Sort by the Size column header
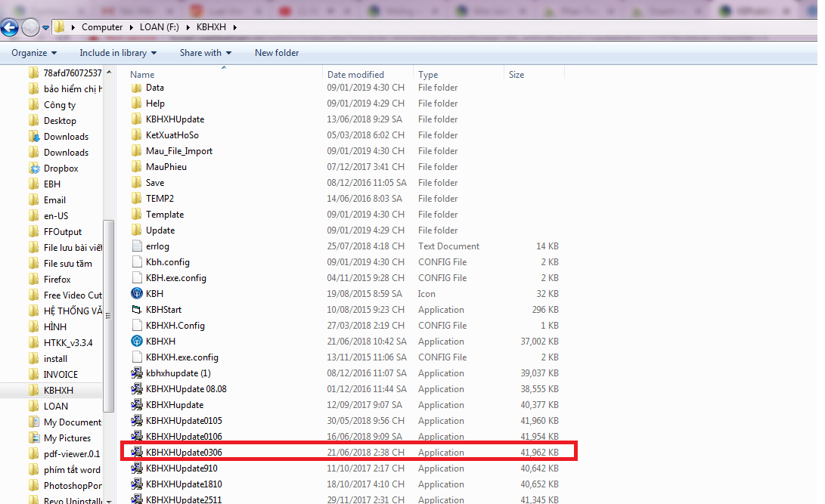 pyautogui.click(x=516, y=75)
